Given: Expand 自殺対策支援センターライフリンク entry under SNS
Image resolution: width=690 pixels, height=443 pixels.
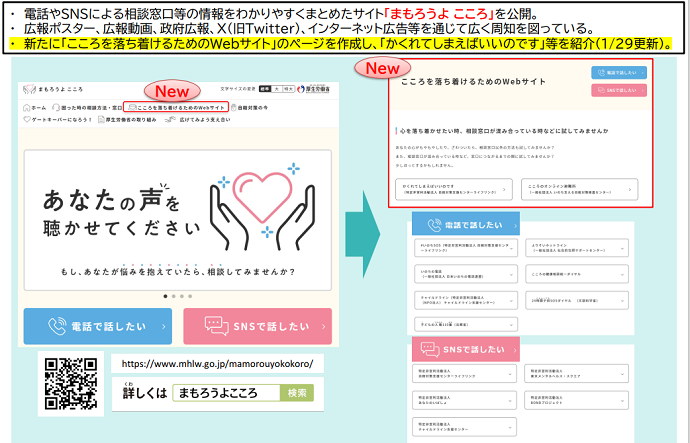Looking at the screenshot, I should pyautogui.click(x=465, y=374).
